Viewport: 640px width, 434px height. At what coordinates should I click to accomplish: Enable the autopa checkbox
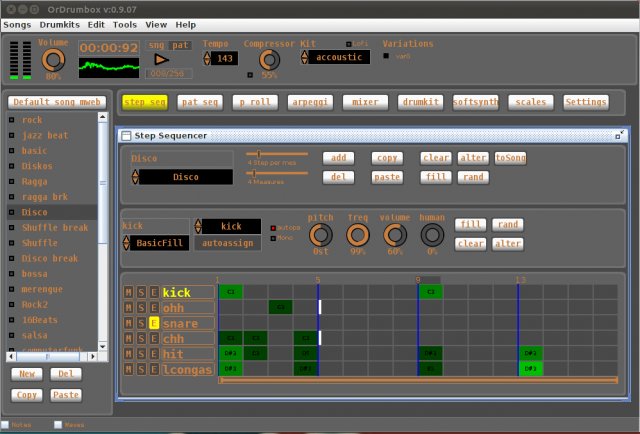click(275, 227)
